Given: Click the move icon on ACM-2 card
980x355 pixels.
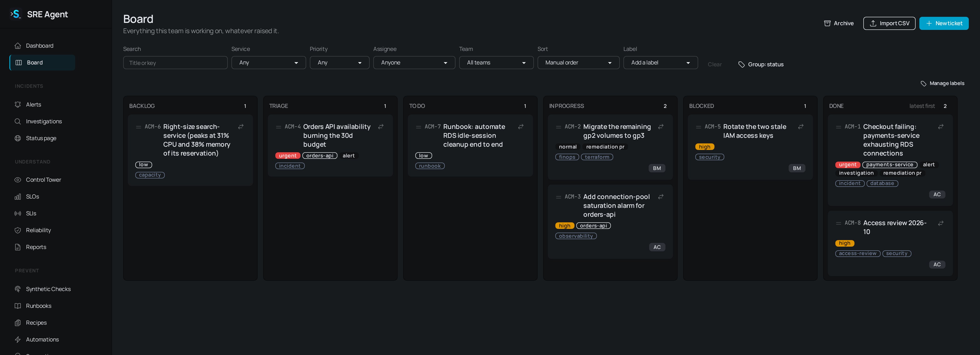Looking at the screenshot, I should [x=661, y=126].
